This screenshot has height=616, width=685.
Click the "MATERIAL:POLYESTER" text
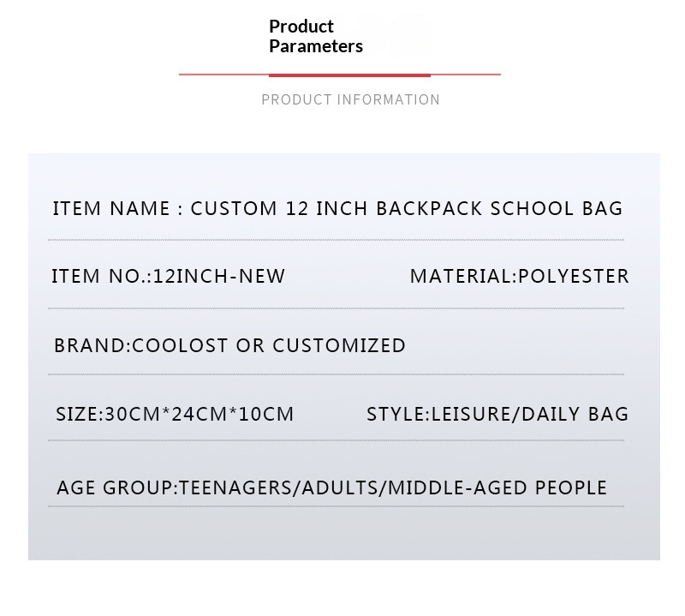[519, 276]
